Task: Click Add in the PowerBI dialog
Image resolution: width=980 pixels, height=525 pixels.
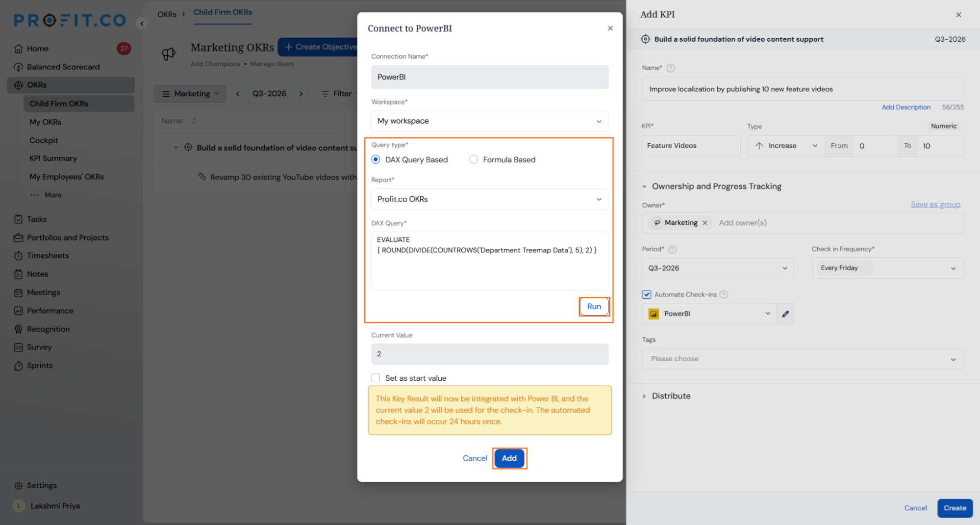Action: (x=509, y=458)
